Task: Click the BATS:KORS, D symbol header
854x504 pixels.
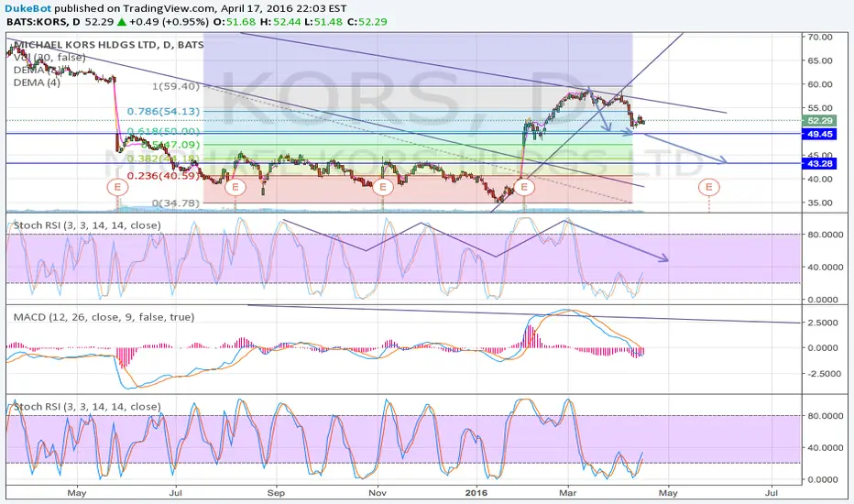Action: (44, 22)
